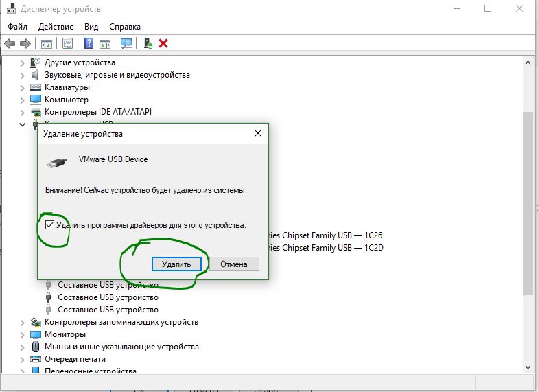This screenshot has height=392, width=538.
Task: Expand Контроллеры запоминающих устройств node
Action: [x=22, y=323]
